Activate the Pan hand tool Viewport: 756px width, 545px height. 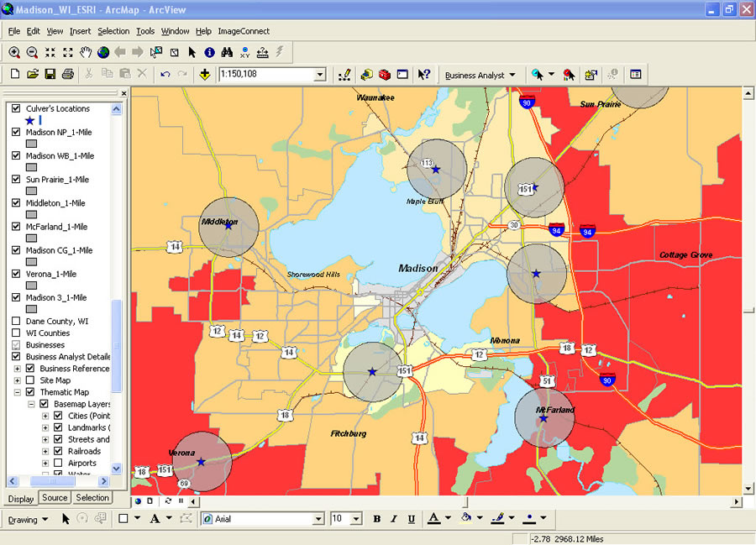pos(86,52)
